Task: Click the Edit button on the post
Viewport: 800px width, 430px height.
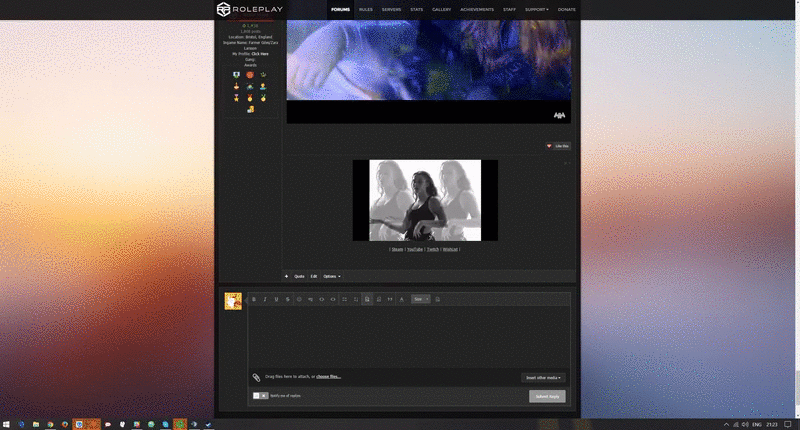Action: click(314, 276)
